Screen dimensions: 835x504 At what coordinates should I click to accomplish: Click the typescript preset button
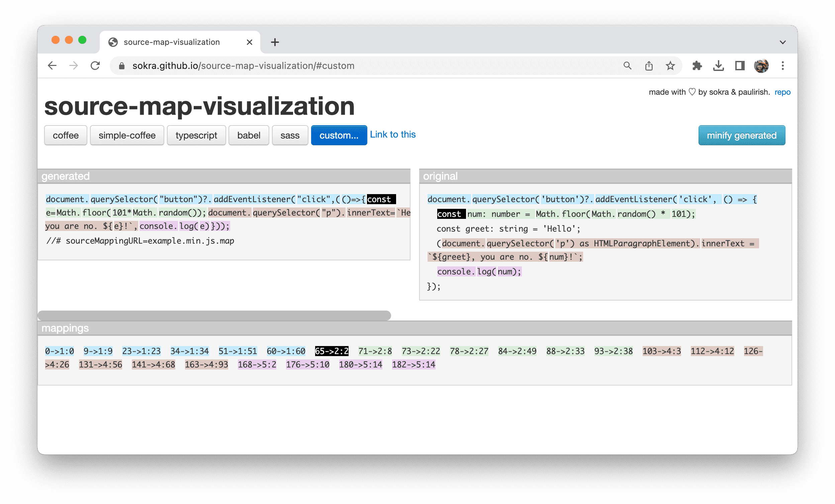coord(196,136)
